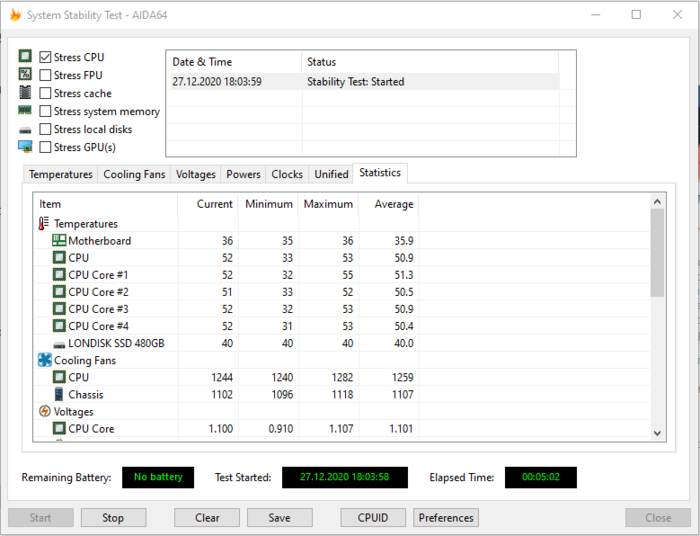Click the Save button
The height and width of the screenshot is (536, 700).
pyautogui.click(x=279, y=518)
